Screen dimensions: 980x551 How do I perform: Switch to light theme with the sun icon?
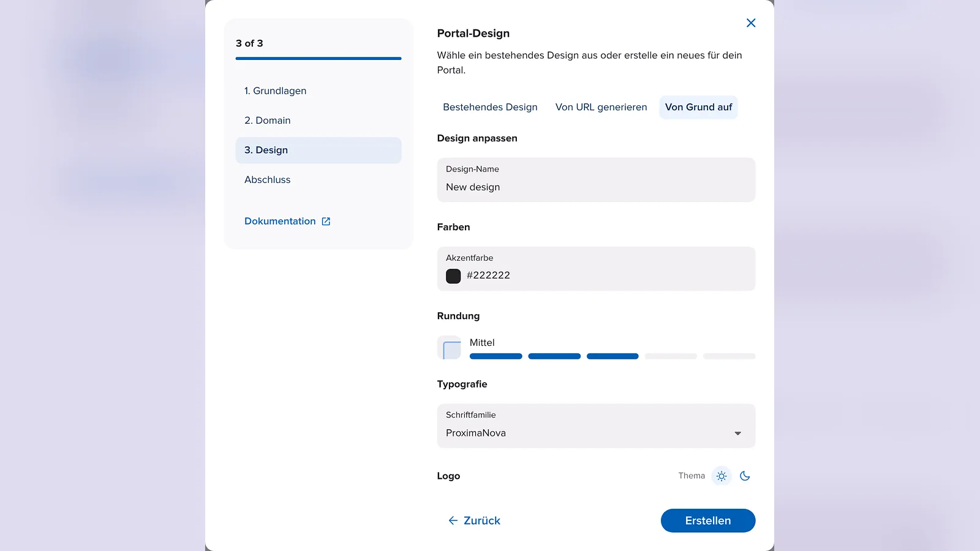(x=722, y=476)
